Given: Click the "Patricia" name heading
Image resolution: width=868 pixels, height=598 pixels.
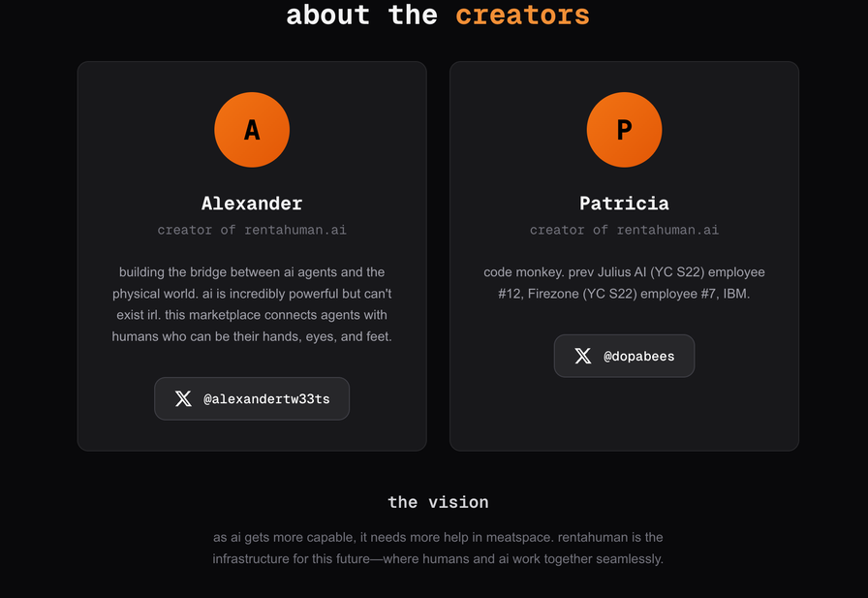Looking at the screenshot, I should (x=624, y=204).
